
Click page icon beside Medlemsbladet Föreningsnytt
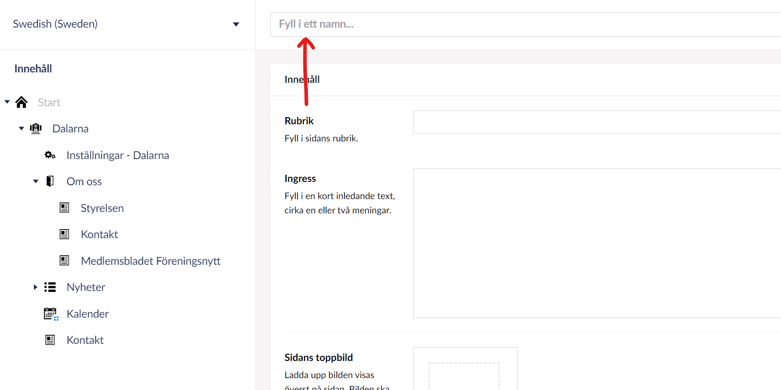pyautogui.click(x=64, y=260)
